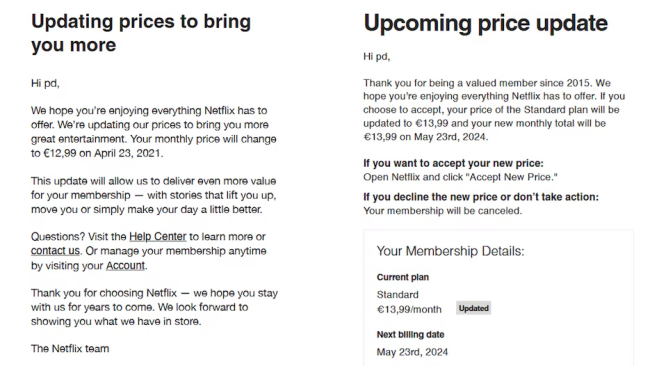This screenshot has width=650, height=366.
Task: Click 'Thank you for choosing Netflix' paragraph
Action: coord(154,307)
